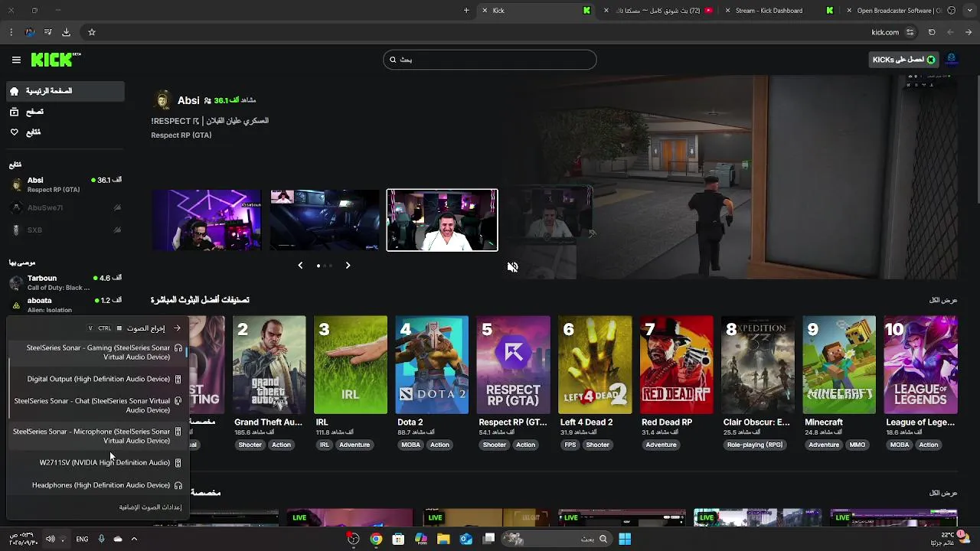Go to previous featured stream carousel arrow
The height and width of the screenshot is (551, 980).
(300, 266)
